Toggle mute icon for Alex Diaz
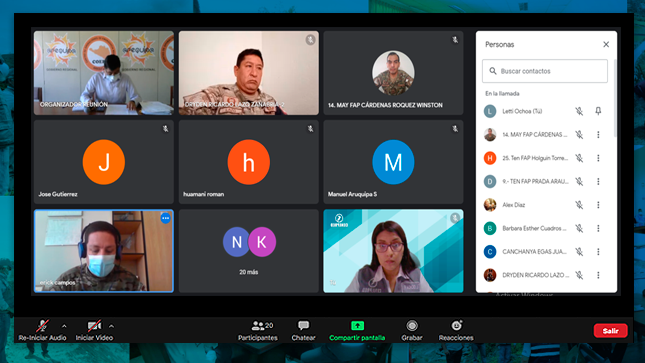Image resolution: width=645 pixels, height=363 pixels. pyautogui.click(x=579, y=205)
